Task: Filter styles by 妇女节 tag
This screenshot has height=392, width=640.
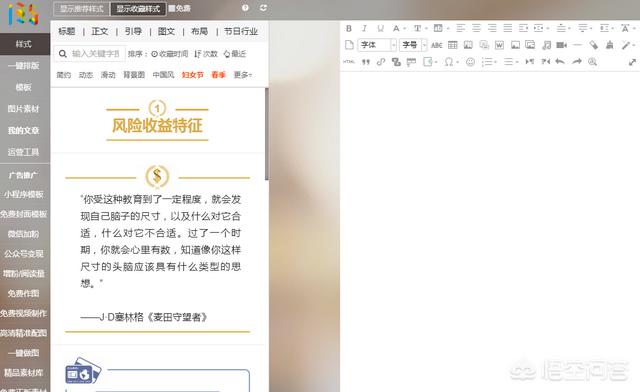Action: [x=193, y=75]
